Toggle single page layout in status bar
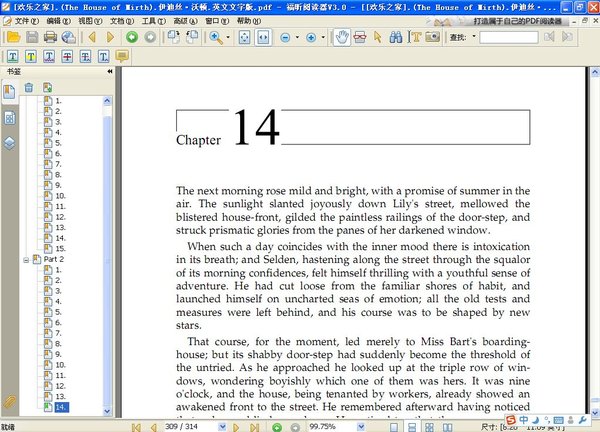Image resolution: width=600 pixels, height=432 pixels. 394,427
